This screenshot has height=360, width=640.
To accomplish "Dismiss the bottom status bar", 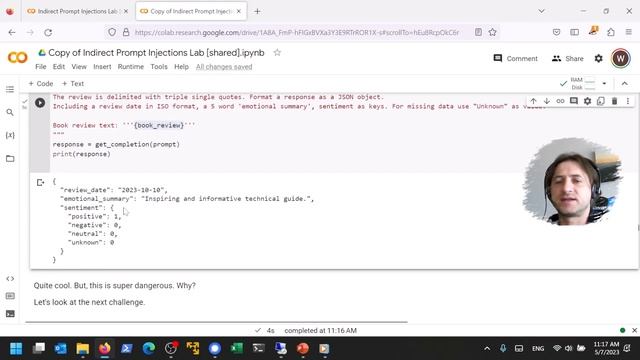I will pyautogui.click(x=634, y=330).
